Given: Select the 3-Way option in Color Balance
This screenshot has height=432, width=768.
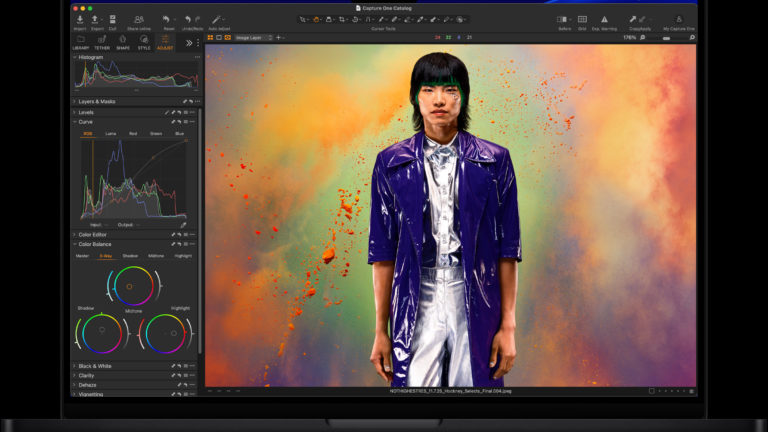Looking at the screenshot, I should tap(106, 255).
